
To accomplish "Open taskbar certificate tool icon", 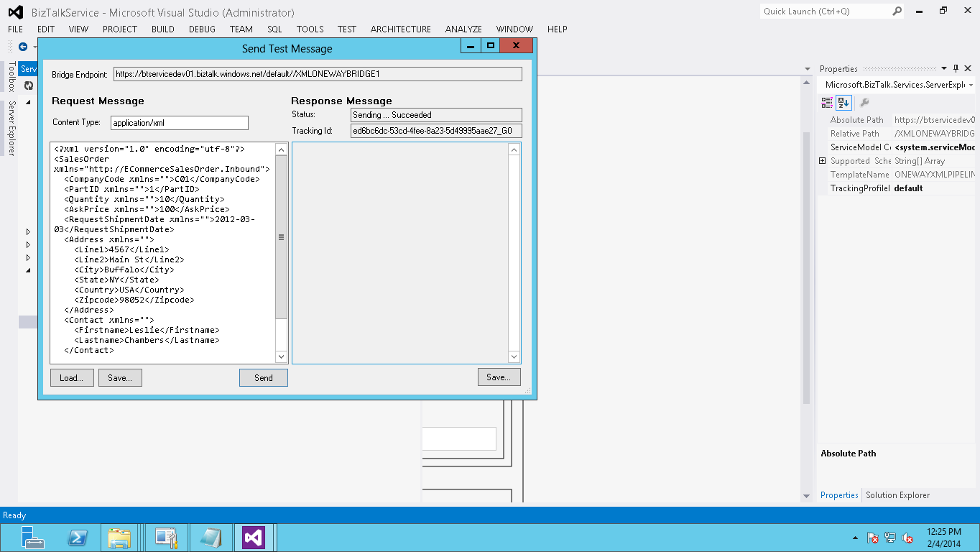I will [166, 538].
